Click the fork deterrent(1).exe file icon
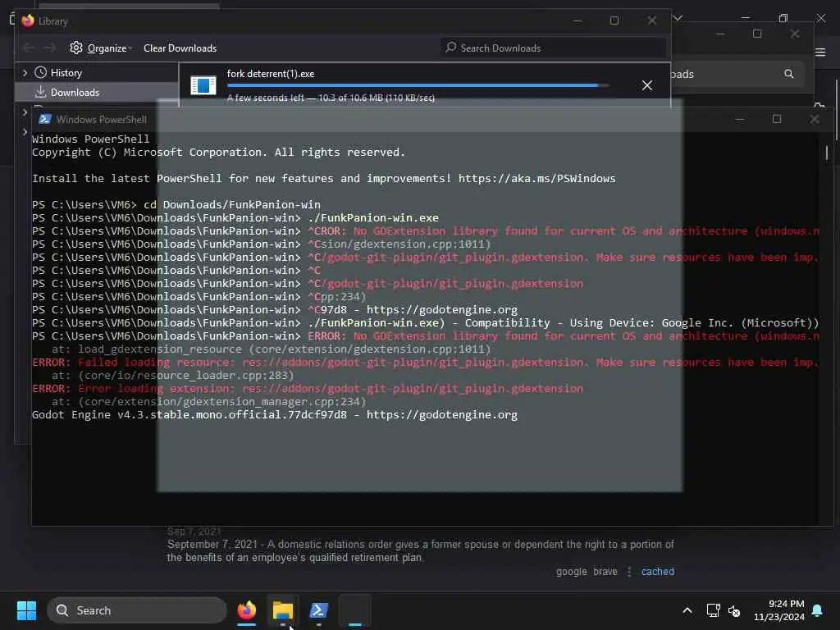This screenshot has height=630, width=840. 203,85
